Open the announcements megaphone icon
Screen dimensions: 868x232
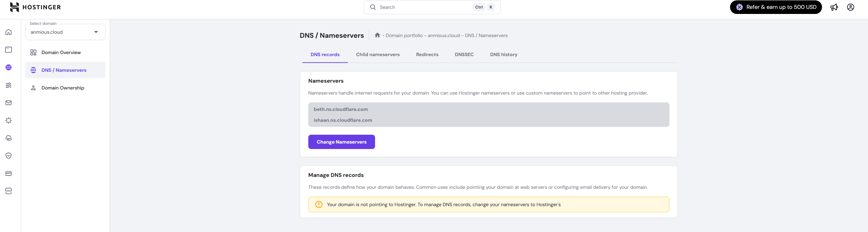834,7
